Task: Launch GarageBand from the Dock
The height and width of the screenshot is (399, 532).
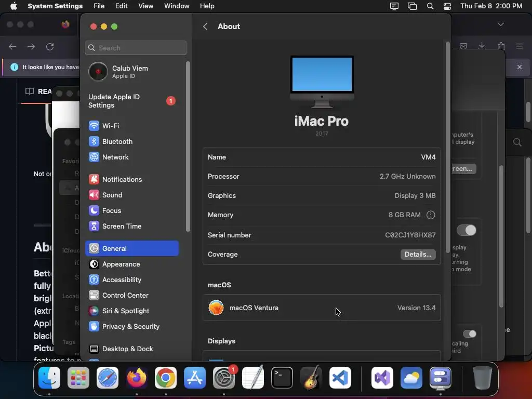Action: pos(311,378)
